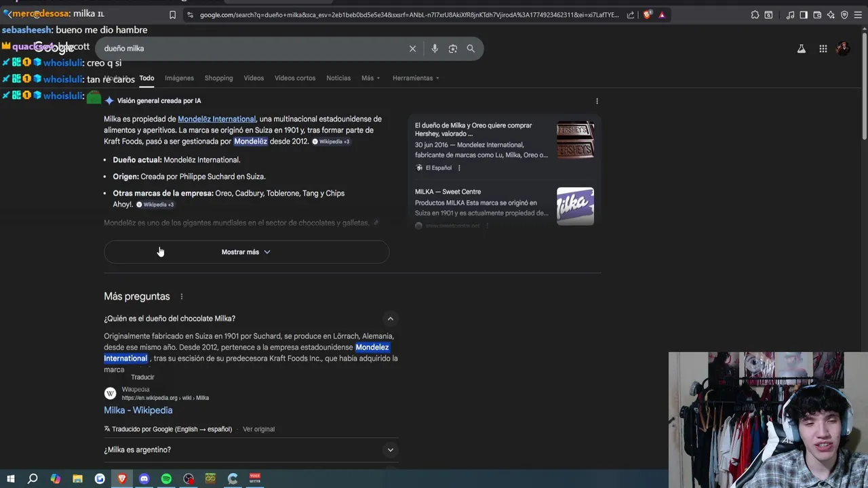This screenshot has height=488, width=868.
Task: Open Herramientas tools dropdown
Action: coord(415,78)
